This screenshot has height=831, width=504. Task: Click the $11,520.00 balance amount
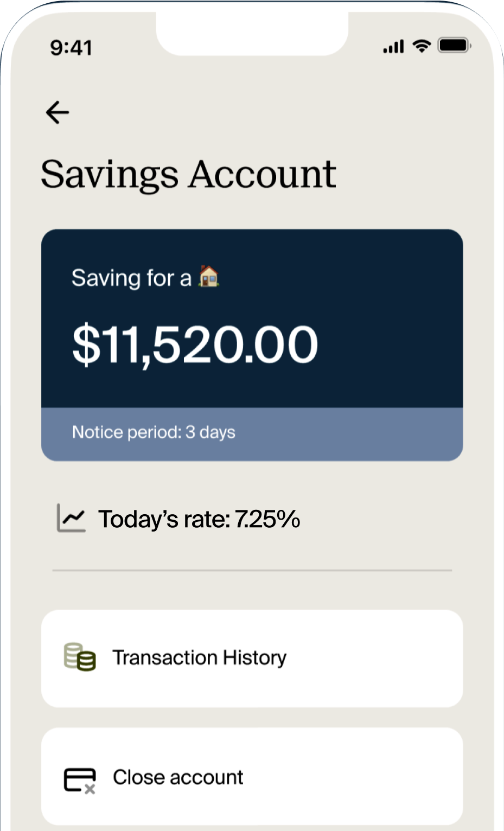[x=195, y=344]
